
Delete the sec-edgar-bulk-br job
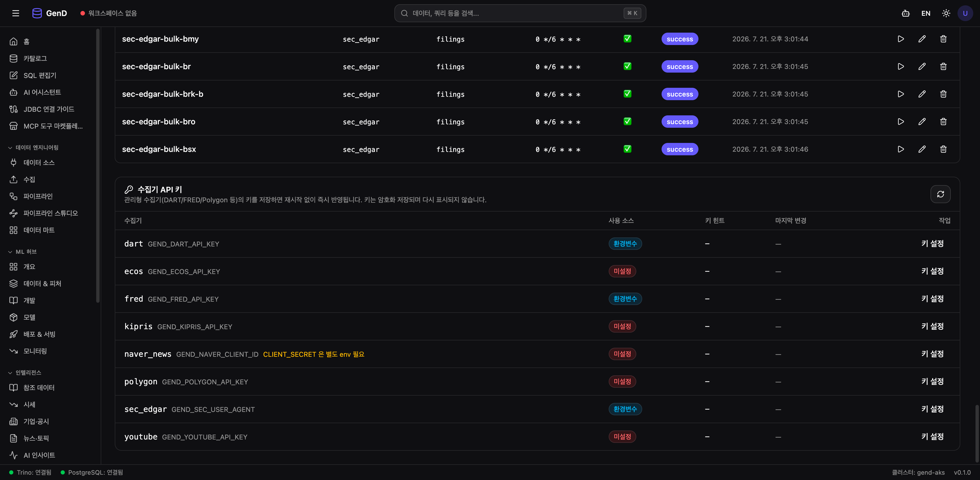coord(943,67)
